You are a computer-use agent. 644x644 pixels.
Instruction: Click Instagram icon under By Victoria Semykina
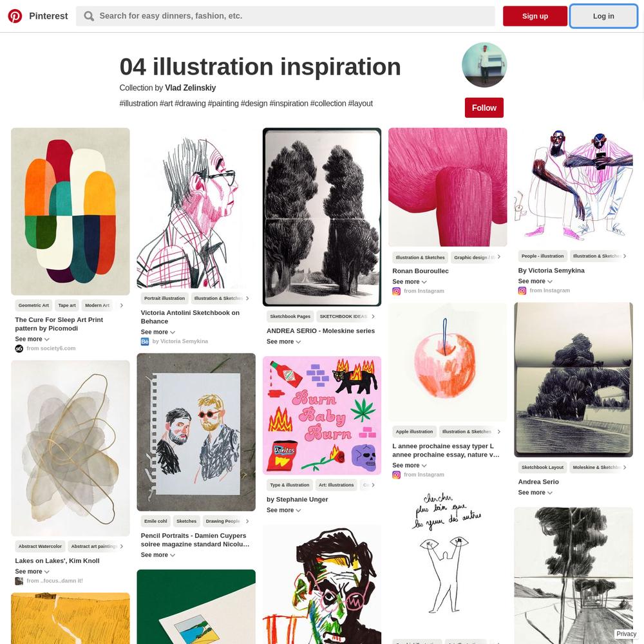[522, 291]
